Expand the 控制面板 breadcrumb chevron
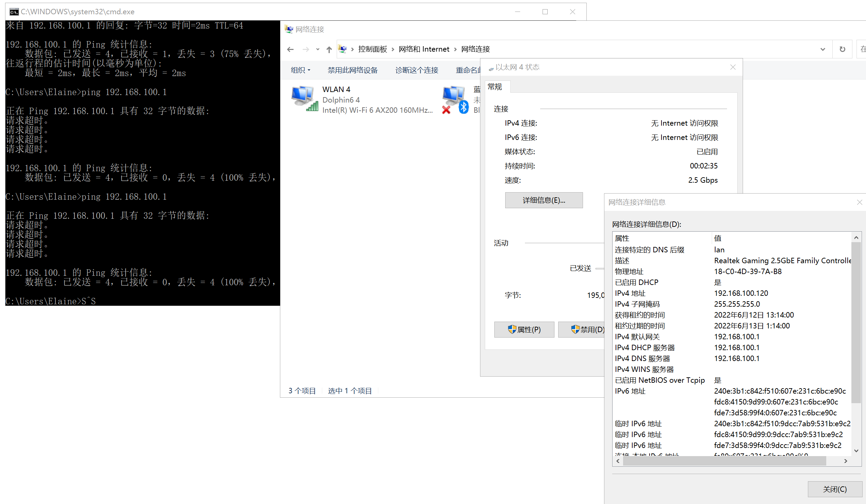This screenshot has height=504, width=866. click(x=393, y=50)
